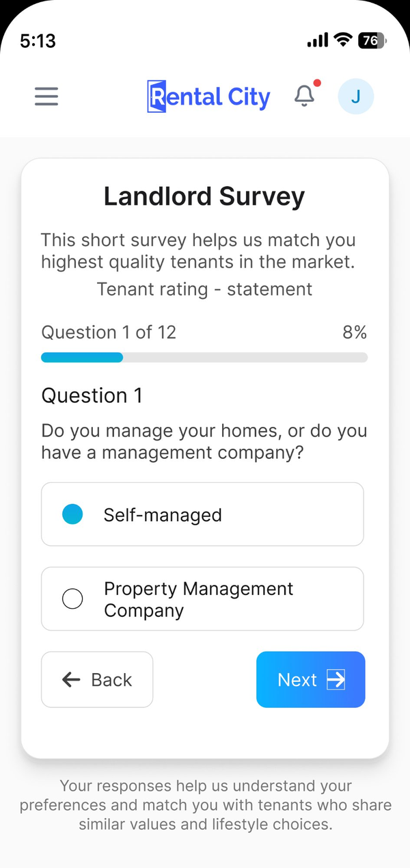Click the Landlord Survey heading

tap(204, 197)
